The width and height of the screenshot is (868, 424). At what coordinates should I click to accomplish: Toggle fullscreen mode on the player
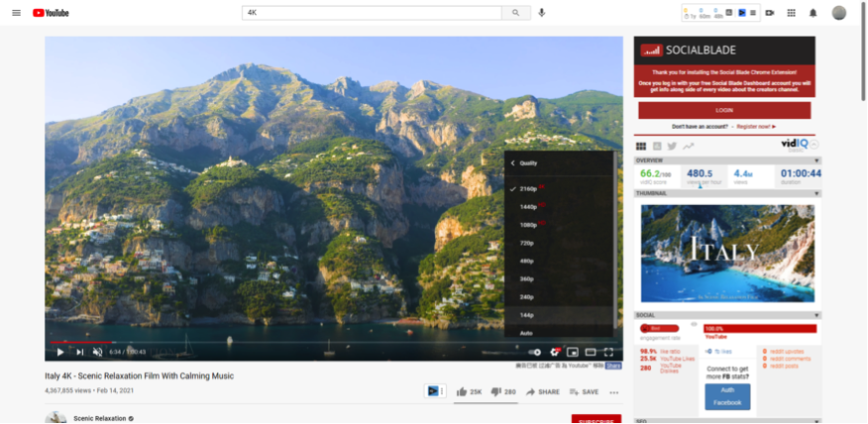point(608,352)
